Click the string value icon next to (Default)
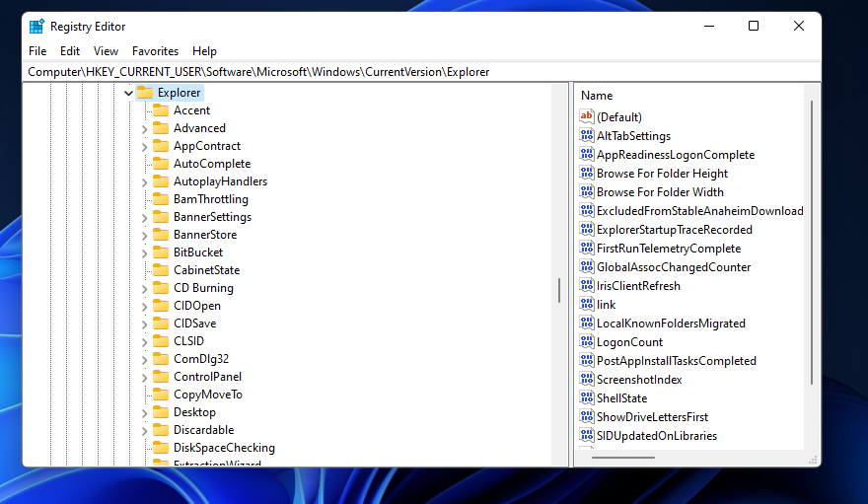Screen dimensions: 868x504 (x=587, y=116)
